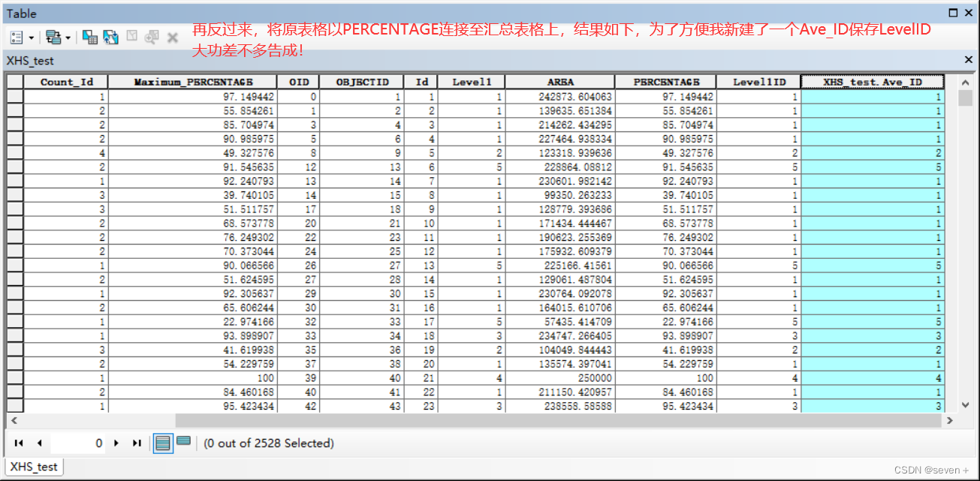Click the Clear Selection icon

click(133, 37)
